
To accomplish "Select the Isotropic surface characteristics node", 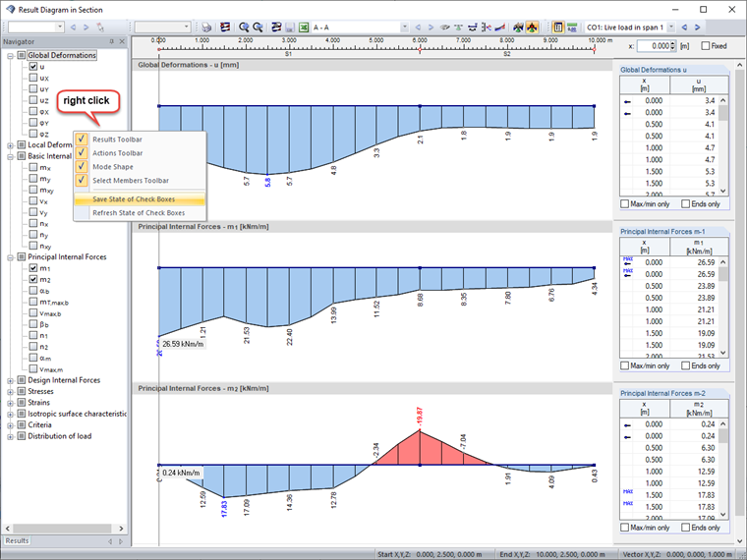I will [78, 414].
